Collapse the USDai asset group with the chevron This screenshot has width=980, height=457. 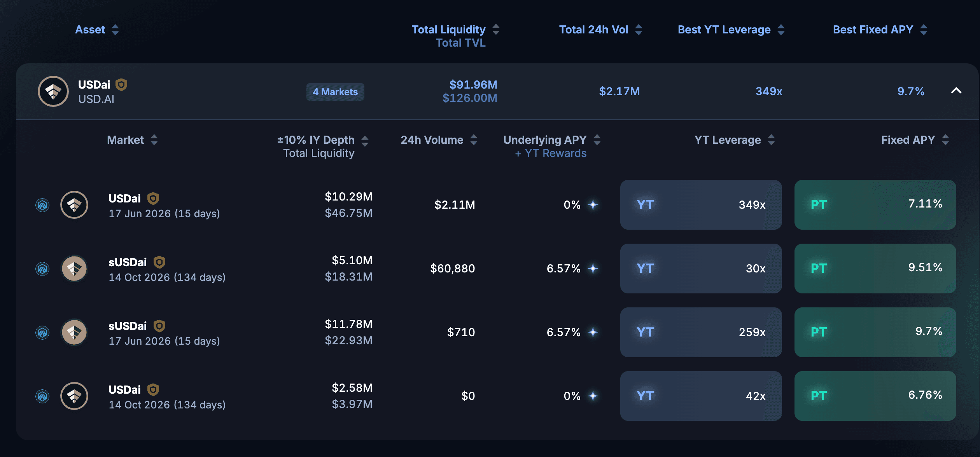[956, 91]
